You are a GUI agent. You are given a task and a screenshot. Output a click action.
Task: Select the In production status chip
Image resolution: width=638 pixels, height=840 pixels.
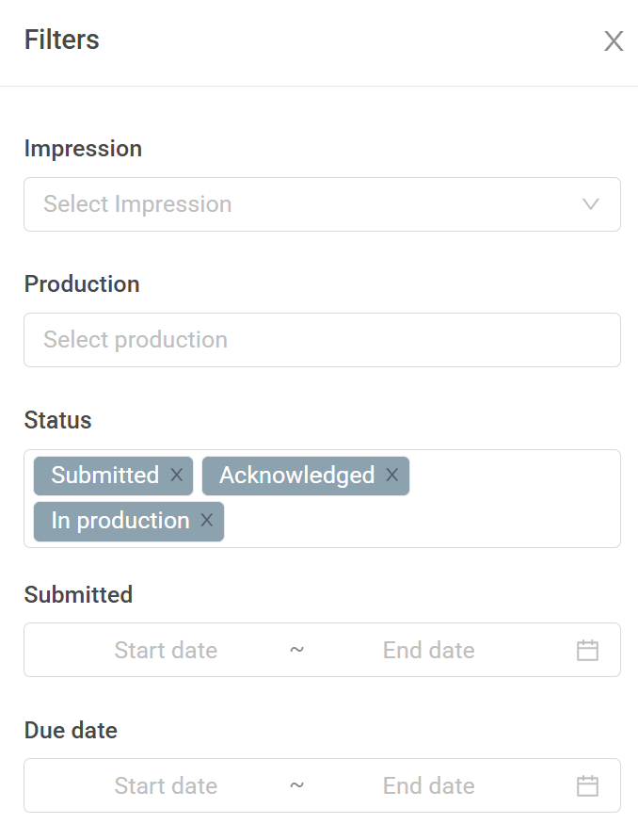(x=120, y=521)
